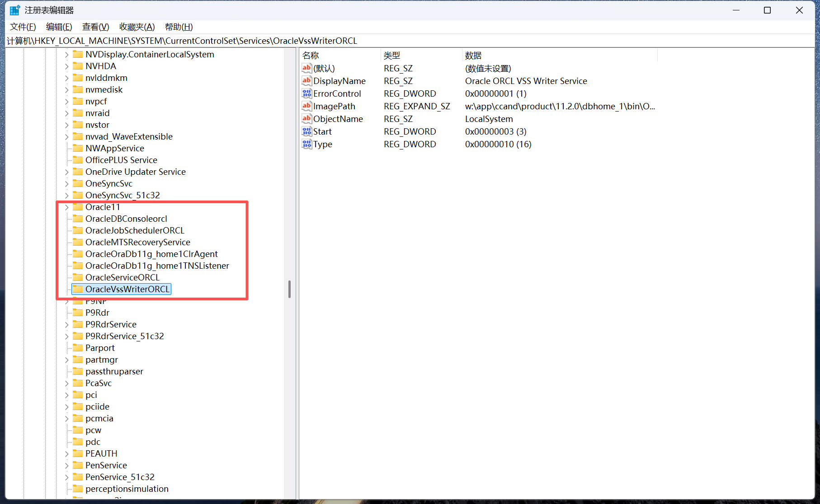This screenshot has width=820, height=504.
Task: Click the Parport folder icon
Action: click(78, 348)
